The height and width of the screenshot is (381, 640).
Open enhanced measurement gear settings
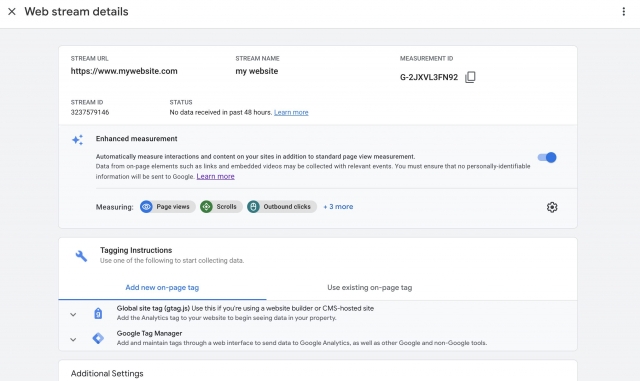click(552, 207)
